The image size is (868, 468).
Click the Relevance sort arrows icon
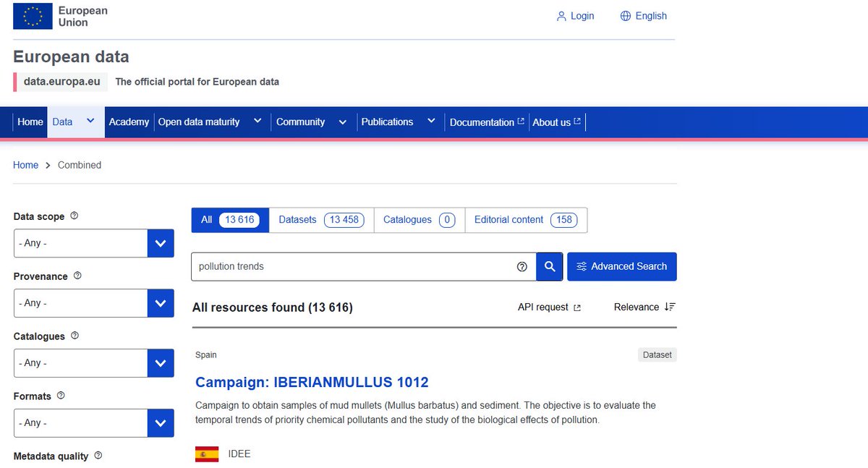[x=670, y=307]
